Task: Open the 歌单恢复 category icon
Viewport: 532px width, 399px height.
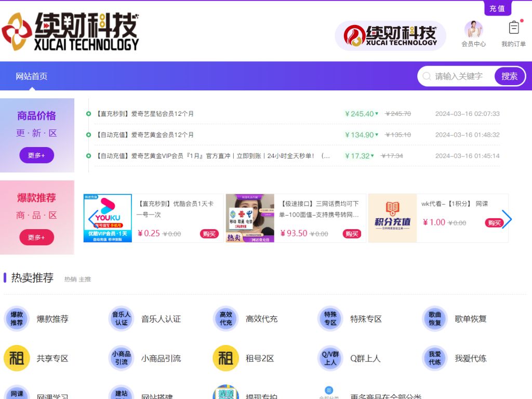Action: [435, 318]
